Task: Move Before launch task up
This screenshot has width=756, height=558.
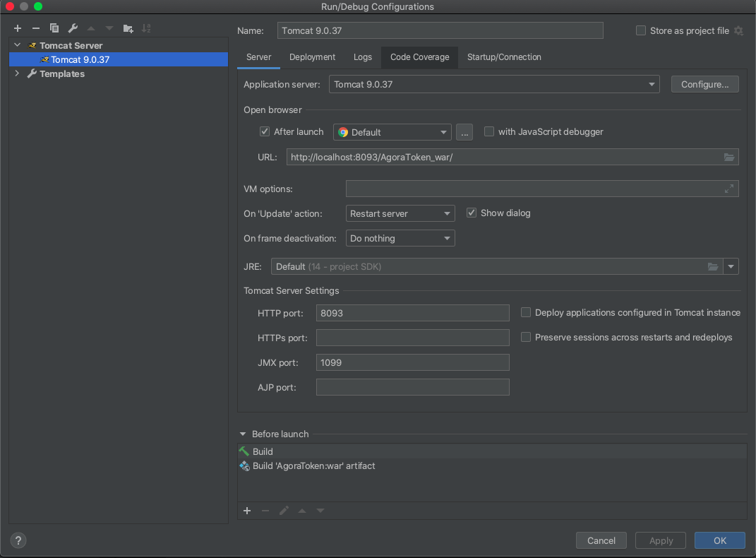Action: tap(302, 511)
